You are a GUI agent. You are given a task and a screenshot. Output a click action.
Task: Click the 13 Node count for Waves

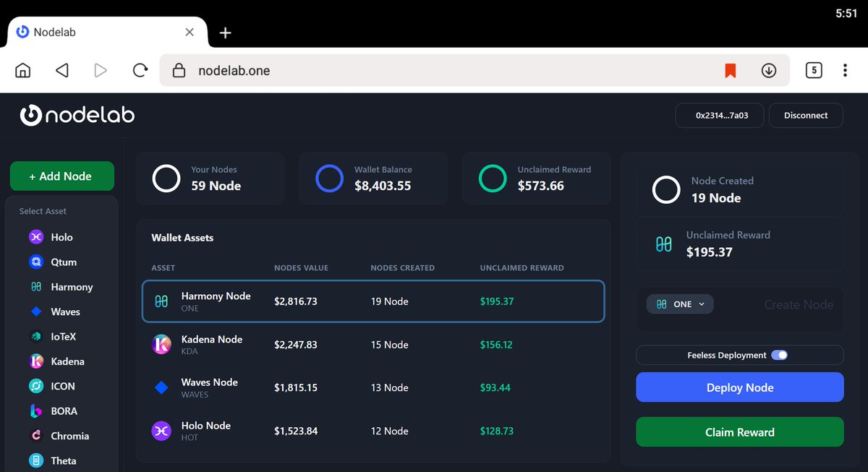click(390, 387)
